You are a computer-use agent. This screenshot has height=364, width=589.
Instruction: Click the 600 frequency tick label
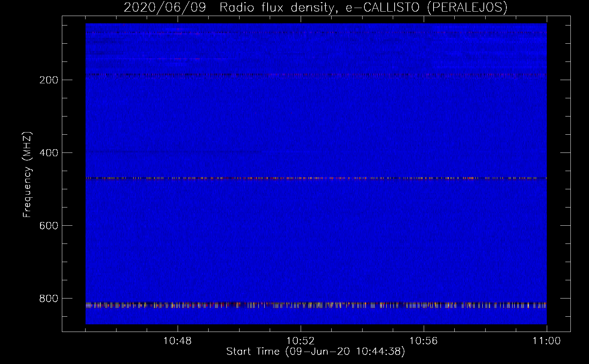49,226
